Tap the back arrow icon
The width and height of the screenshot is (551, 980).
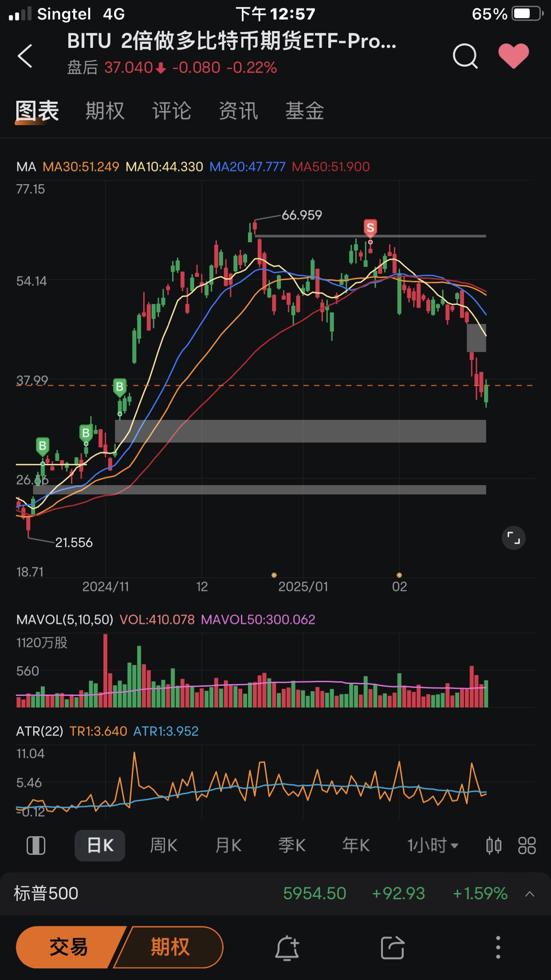tap(25, 56)
